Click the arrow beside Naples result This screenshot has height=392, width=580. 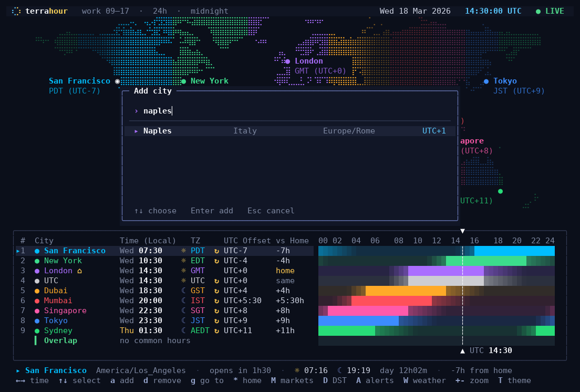(136, 131)
